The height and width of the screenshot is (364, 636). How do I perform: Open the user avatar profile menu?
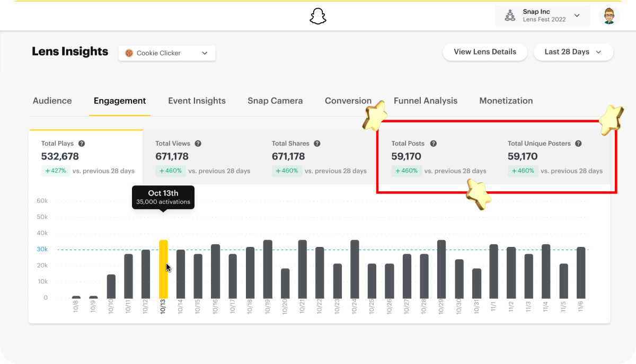pyautogui.click(x=609, y=15)
